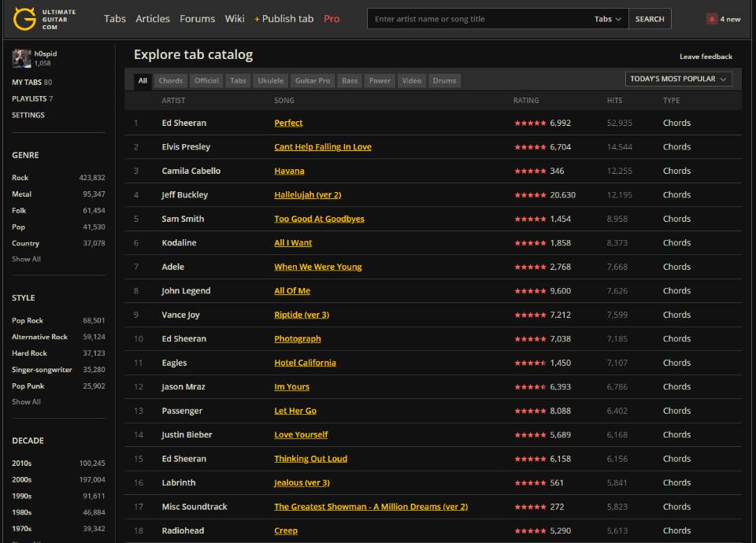Screen dimensions: 756x543
Task: Select the Chords filter tab
Action: pos(171,81)
